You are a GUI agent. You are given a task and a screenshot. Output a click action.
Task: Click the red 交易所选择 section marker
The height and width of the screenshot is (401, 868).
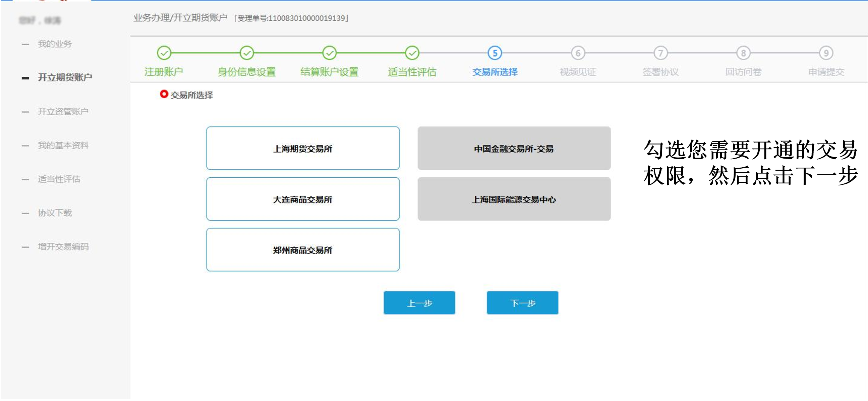pyautogui.click(x=164, y=94)
